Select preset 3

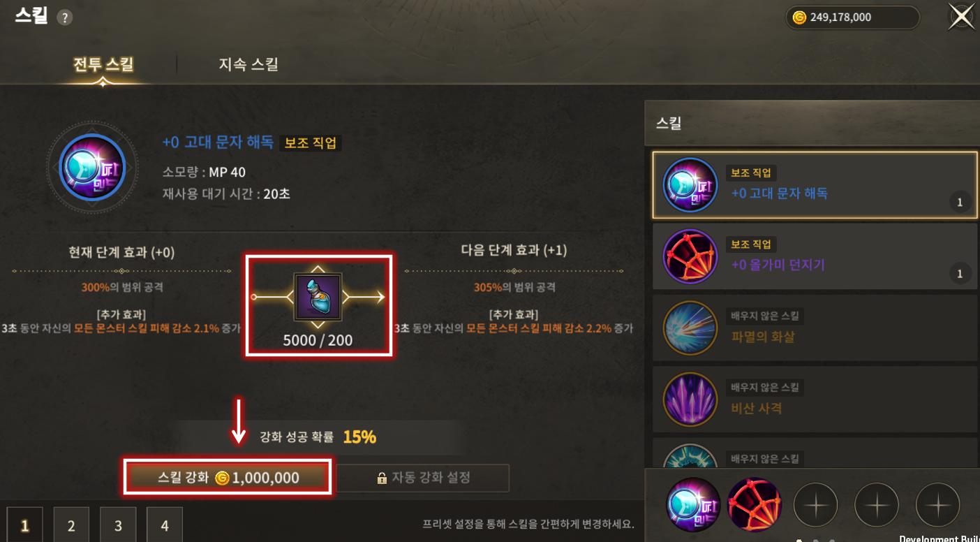click(x=118, y=525)
